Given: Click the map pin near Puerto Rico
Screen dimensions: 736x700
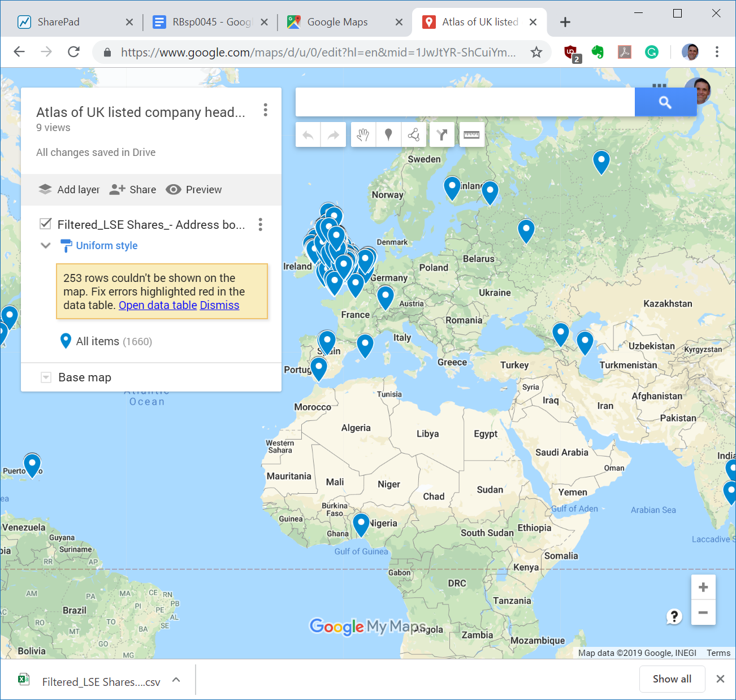Looking at the screenshot, I should pyautogui.click(x=32, y=464).
